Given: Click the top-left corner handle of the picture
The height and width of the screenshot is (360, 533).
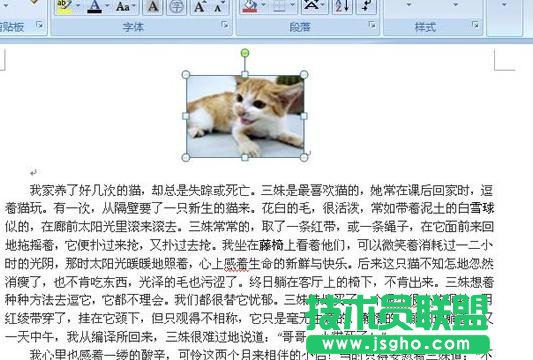Looking at the screenshot, I should pos(186,75).
